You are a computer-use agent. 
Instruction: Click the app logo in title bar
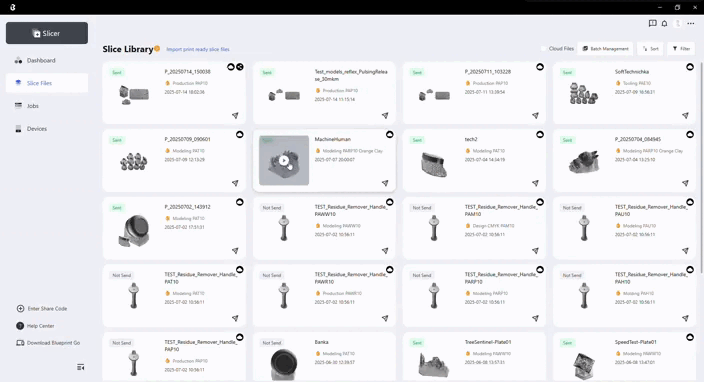coord(13,7)
